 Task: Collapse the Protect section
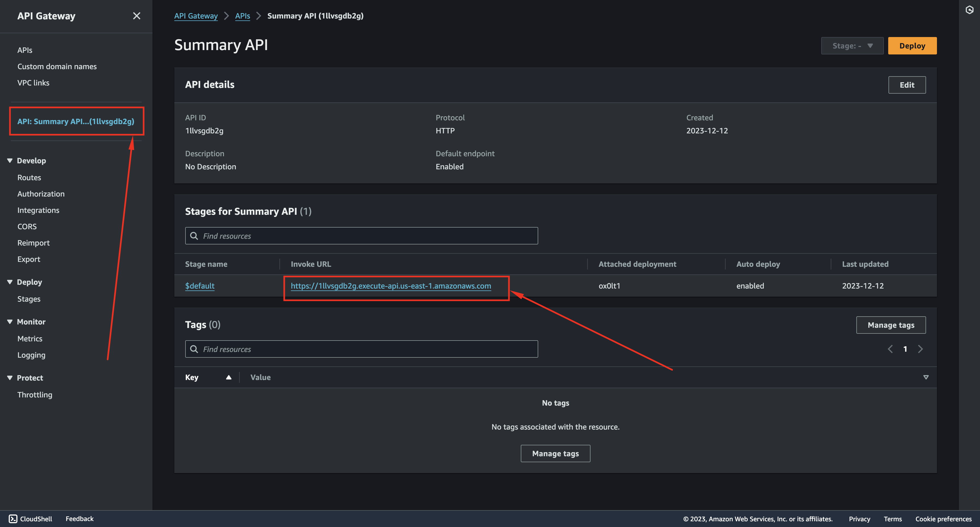10,378
